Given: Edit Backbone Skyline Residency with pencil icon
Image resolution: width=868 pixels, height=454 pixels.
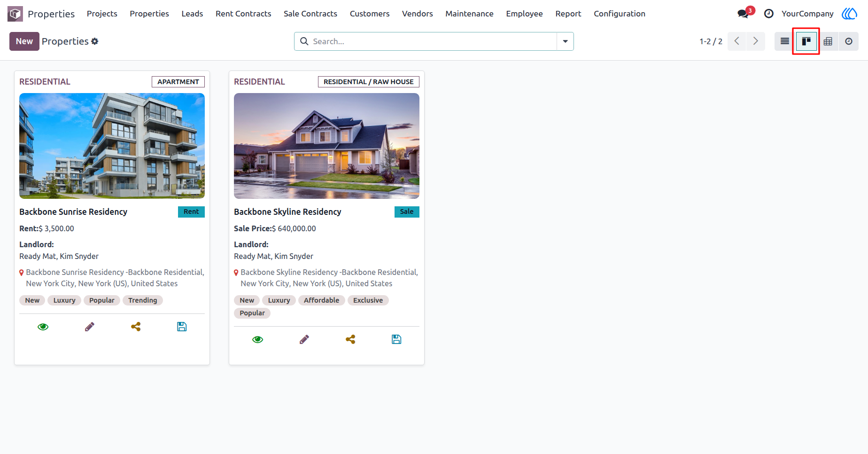Looking at the screenshot, I should pyautogui.click(x=304, y=339).
